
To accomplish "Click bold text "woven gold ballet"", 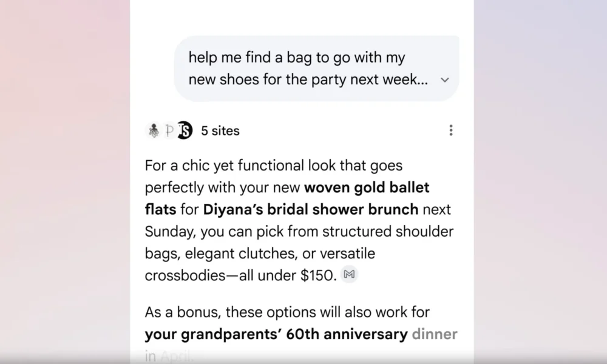I will (367, 187).
